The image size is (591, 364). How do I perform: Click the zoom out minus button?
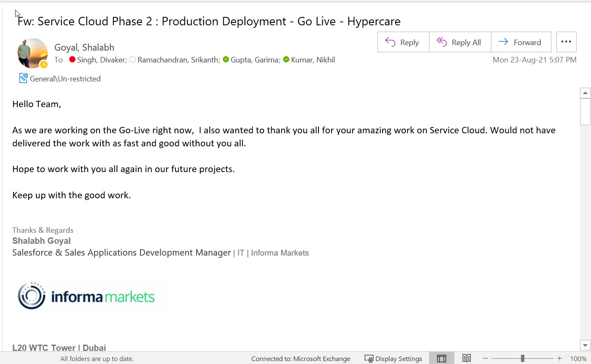pos(485,359)
